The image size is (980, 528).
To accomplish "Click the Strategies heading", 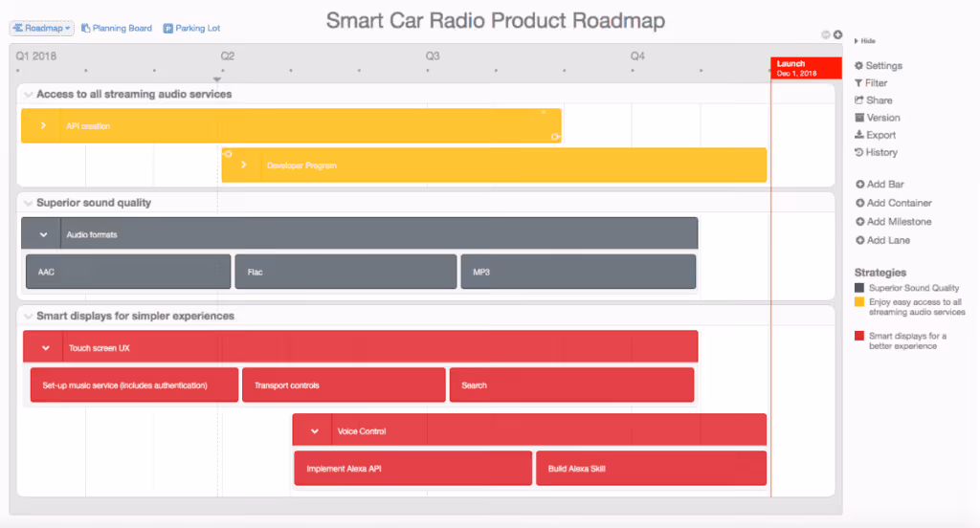I will coord(880,273).
